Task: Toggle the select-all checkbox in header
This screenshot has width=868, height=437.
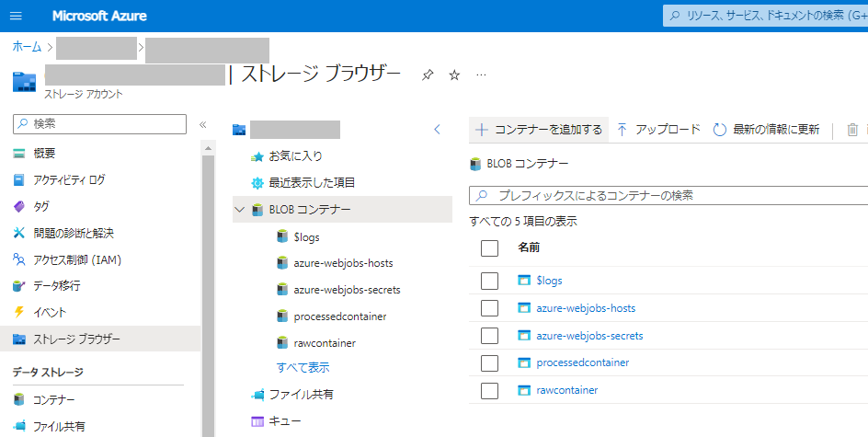Action: [489, 247]
